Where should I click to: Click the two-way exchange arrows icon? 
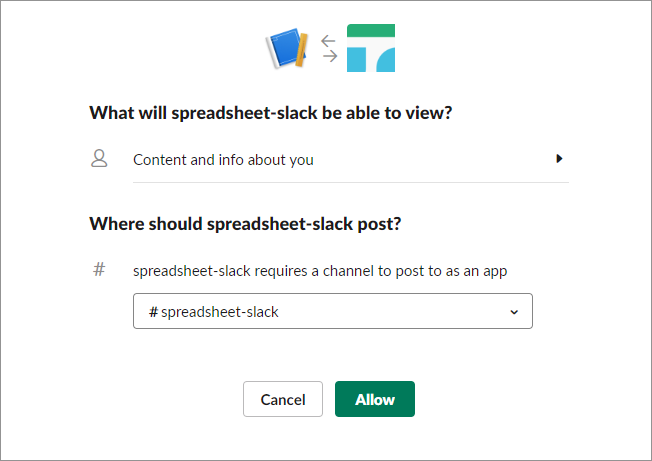[x=329, y=49]
